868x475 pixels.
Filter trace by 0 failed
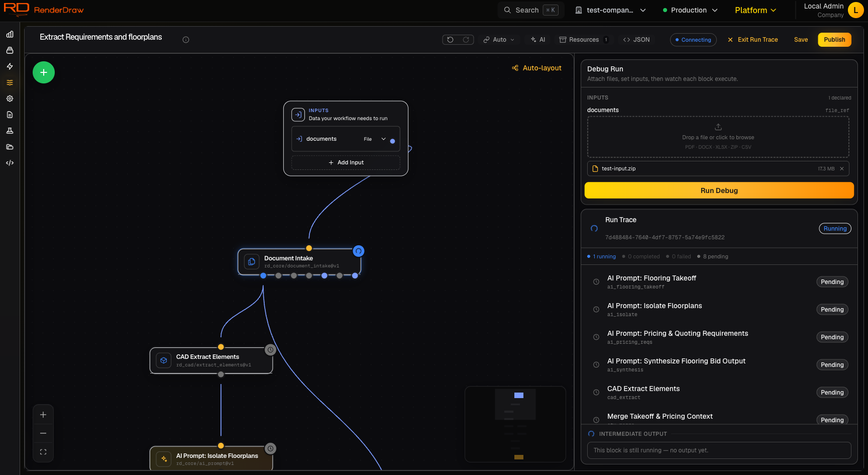tap(679, 256)
